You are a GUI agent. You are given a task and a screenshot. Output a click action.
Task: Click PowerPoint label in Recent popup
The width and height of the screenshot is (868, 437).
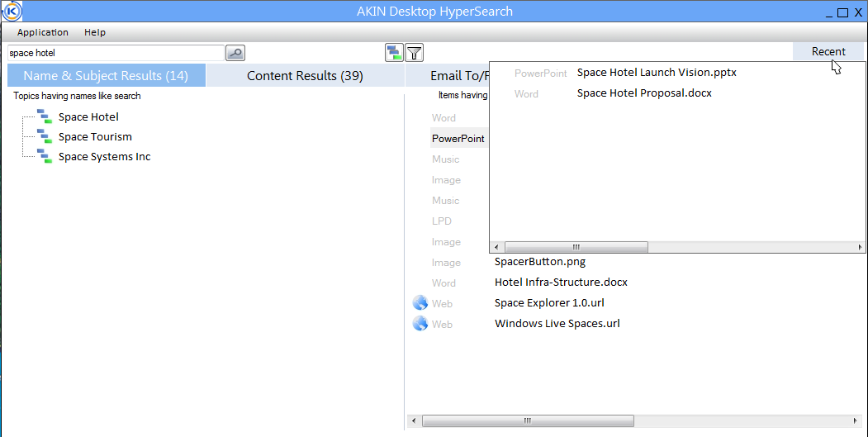pos(541,74)
